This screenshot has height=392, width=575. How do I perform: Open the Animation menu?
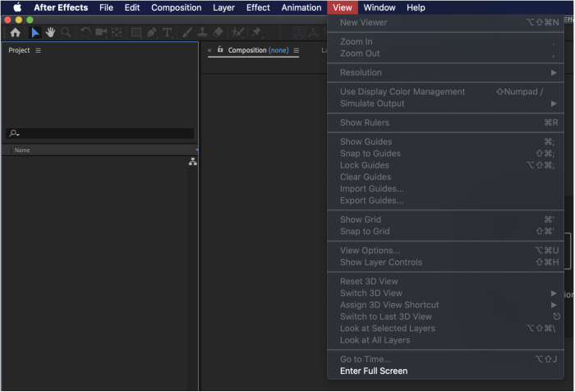coord(301,7)
